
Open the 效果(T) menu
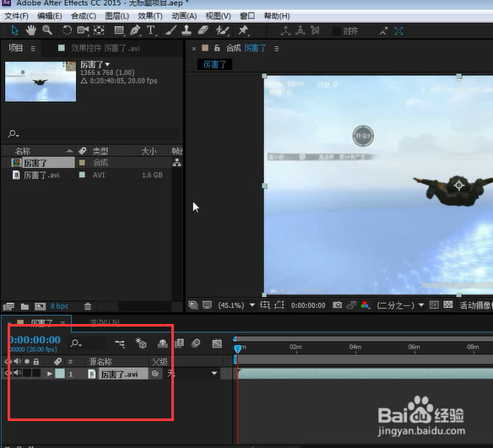(x=150, y=16)
